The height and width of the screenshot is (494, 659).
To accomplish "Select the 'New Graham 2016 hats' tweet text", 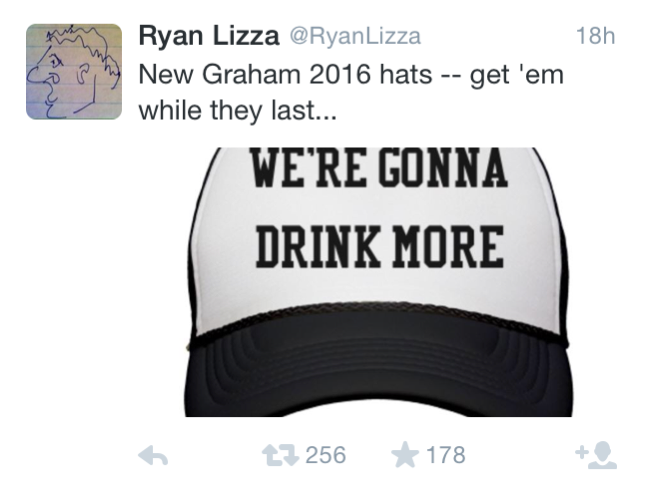I will coord(351,92).
